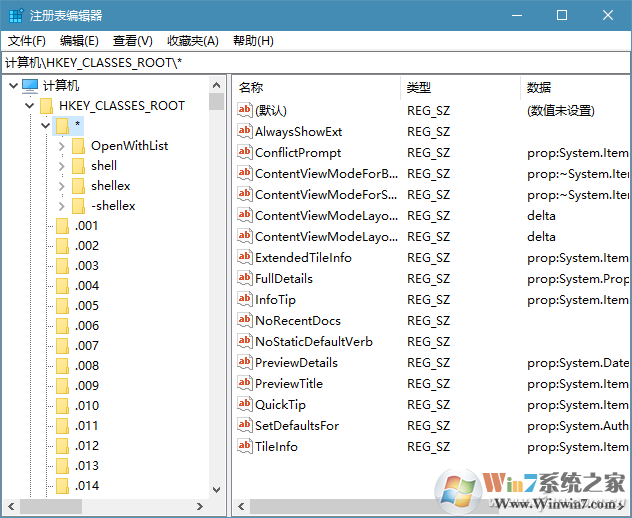Select the .012 key in tree

coord(87,446)
